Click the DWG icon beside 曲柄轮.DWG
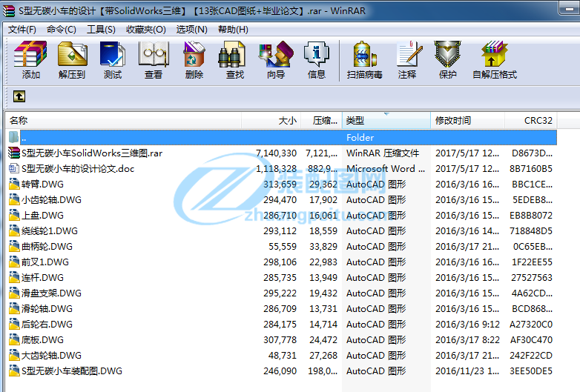The image size is (580, 392). tap(14, 246)
